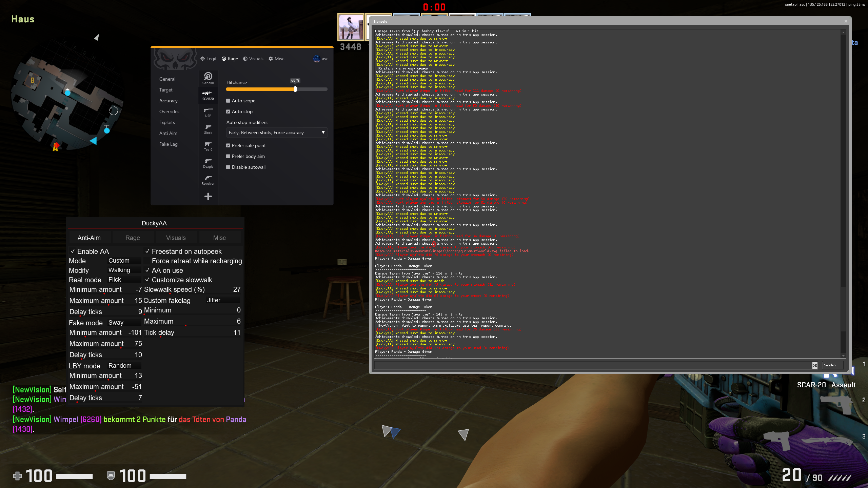
Task: Switch to the DuckyAA Rage tab
Action: pyautogui.click(x=133, y=238)
